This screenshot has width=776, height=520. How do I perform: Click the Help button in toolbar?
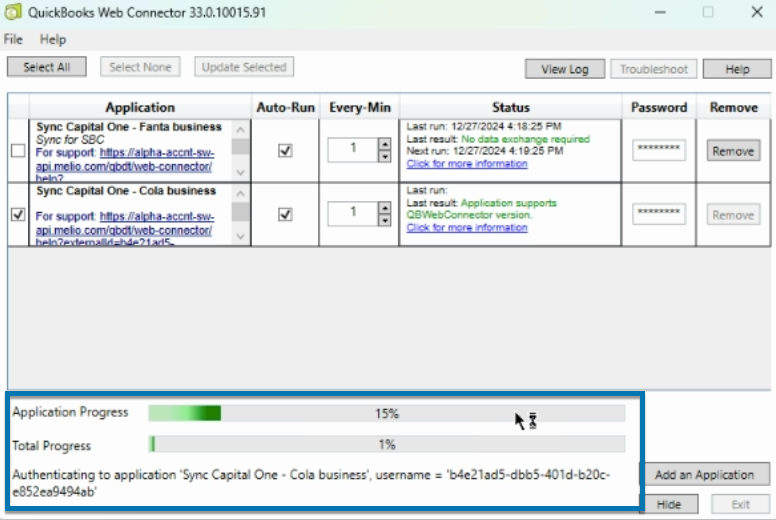click(737, 69)
